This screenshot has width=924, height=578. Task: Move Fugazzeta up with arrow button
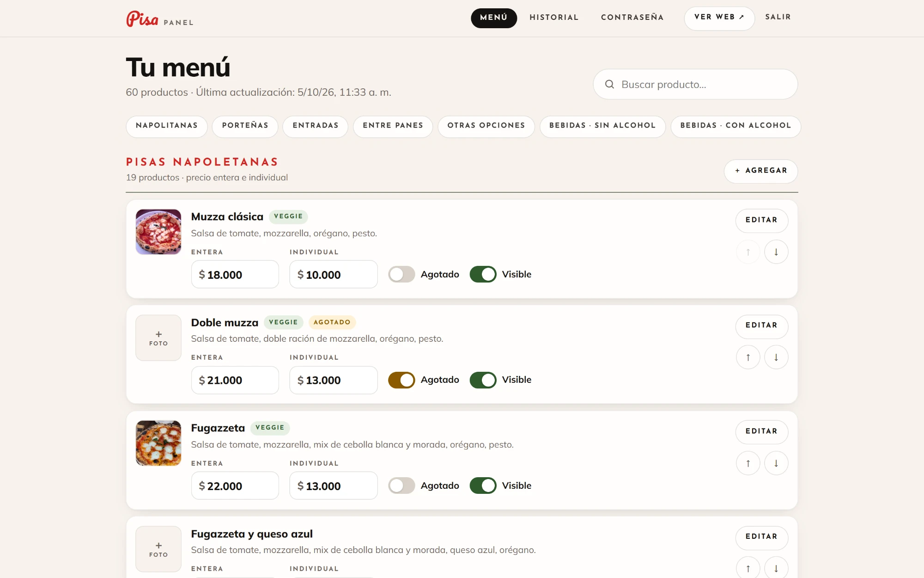click(x=748, y=463)
